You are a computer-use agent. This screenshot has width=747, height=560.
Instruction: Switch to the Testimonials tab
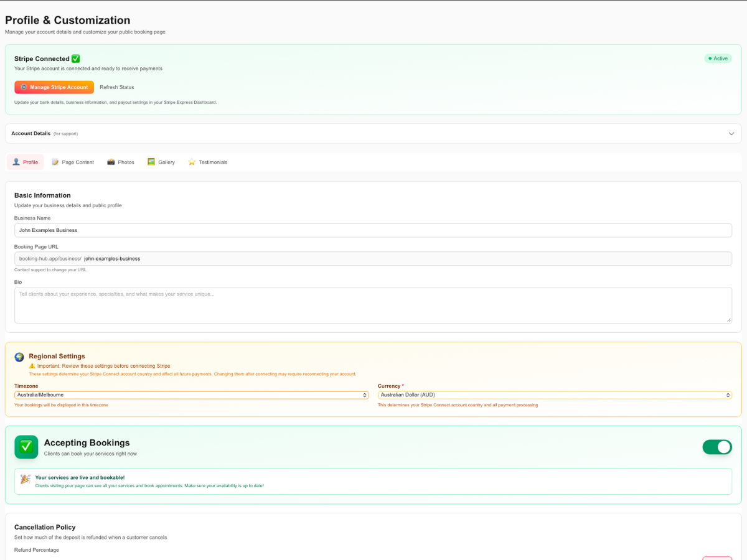(x=208, y=162)
